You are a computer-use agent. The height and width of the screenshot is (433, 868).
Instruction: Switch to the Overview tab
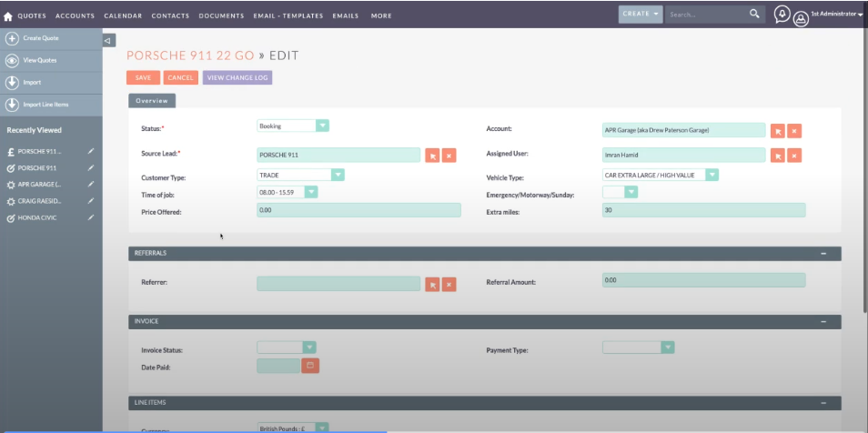pos(152,101)
